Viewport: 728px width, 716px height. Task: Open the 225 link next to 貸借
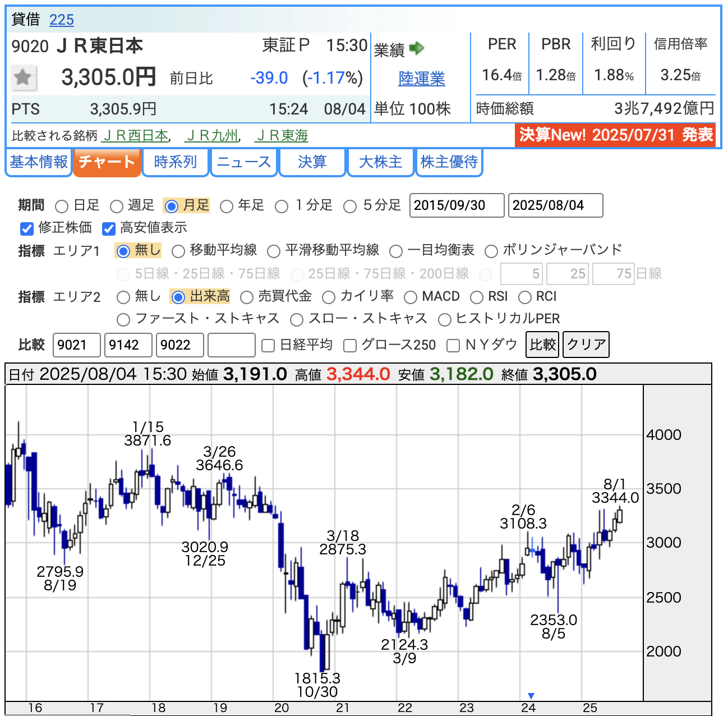point(62,20)
